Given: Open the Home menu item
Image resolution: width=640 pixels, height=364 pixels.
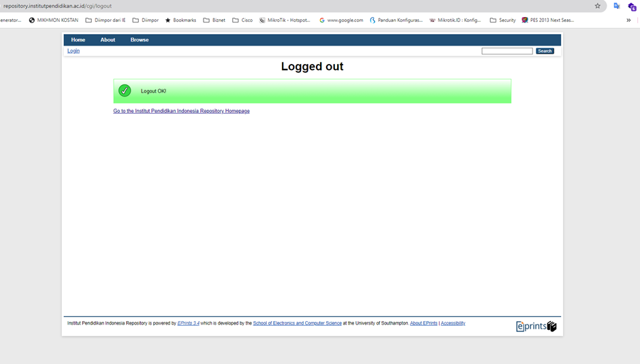Looking at the screenshot, I should tap(78, 40).
